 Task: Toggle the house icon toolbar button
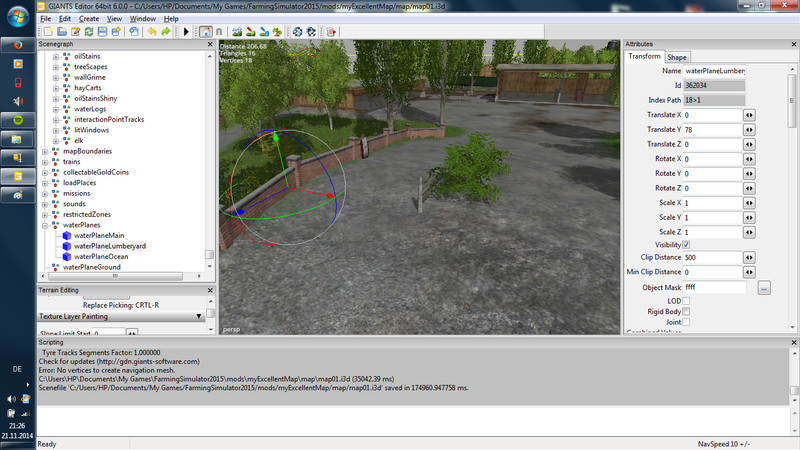(206, 32)
